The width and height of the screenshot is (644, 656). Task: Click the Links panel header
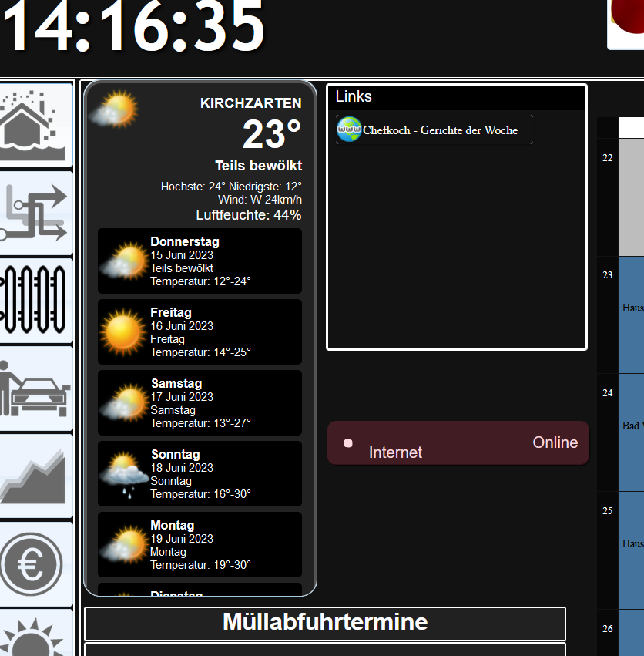coord(457,97)
